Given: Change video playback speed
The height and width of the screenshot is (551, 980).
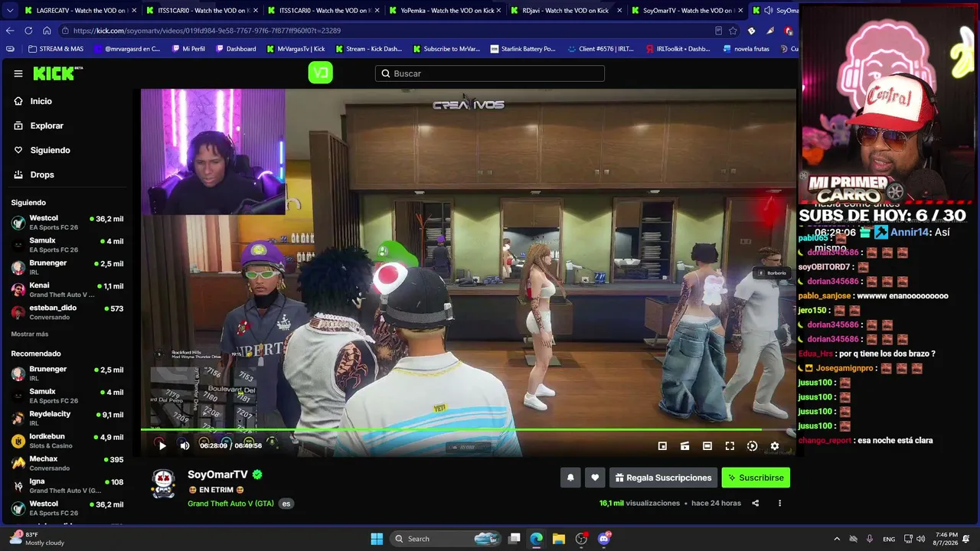Looking at the screenshot, I should pyautogui.click(x=752, y=446).
